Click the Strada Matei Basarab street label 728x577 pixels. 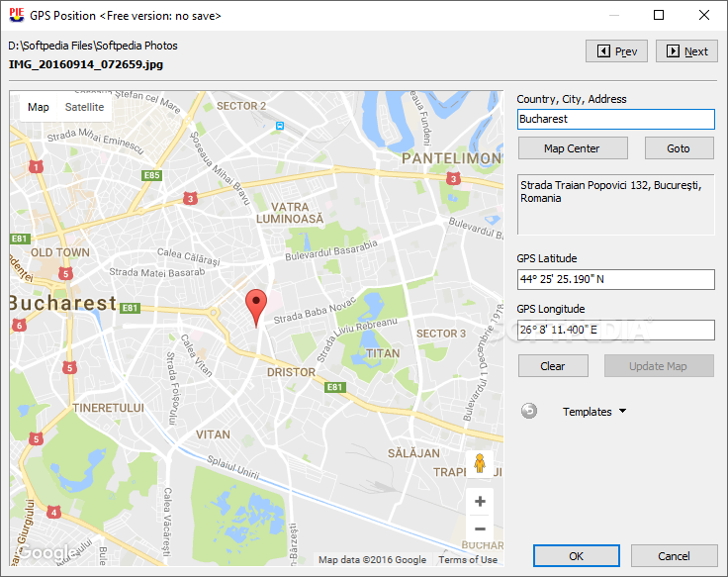tap(157, 272)
